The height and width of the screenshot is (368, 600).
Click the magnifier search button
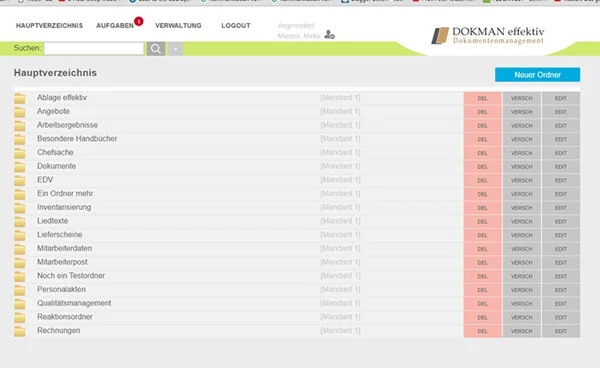click(x=156, y=49)
